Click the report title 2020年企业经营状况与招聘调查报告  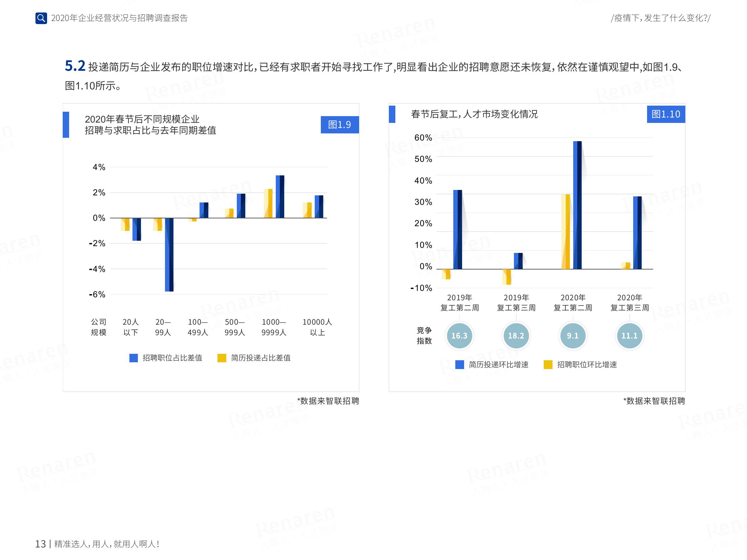119,18
